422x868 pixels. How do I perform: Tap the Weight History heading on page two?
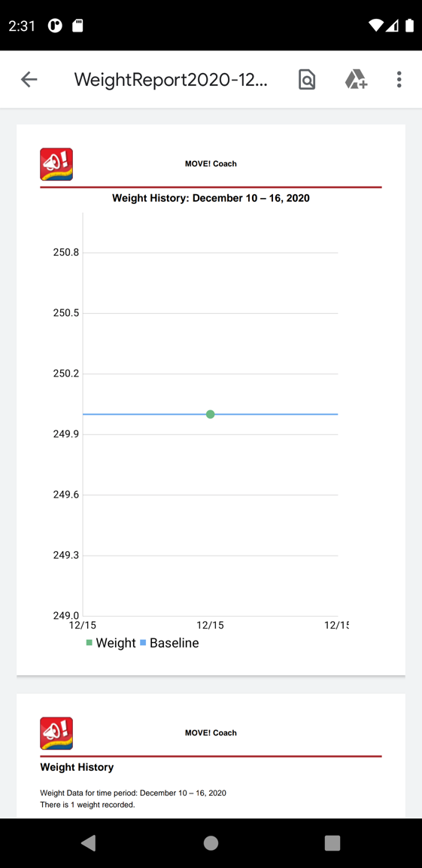pyautogui.click(x=77, y=767)
